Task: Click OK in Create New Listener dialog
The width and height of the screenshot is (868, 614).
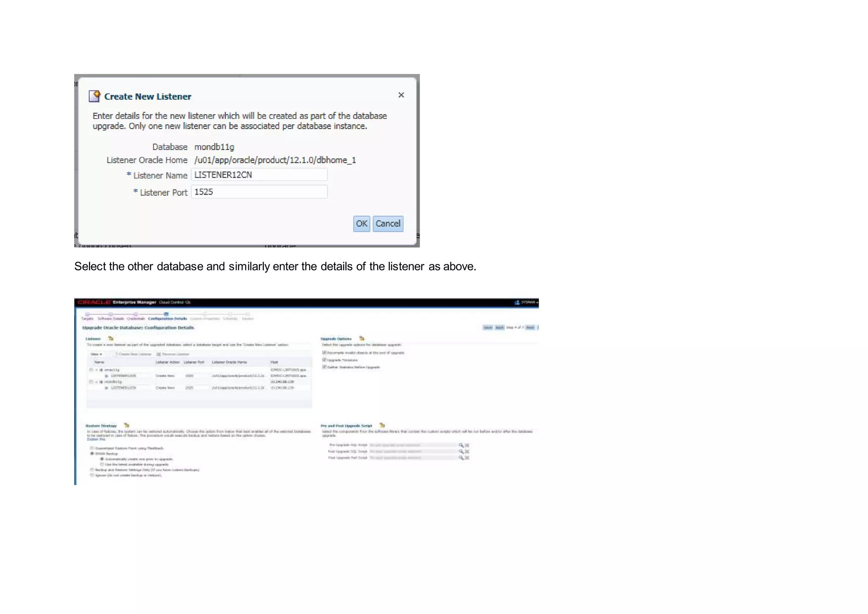Action: [x=362, y=224]
